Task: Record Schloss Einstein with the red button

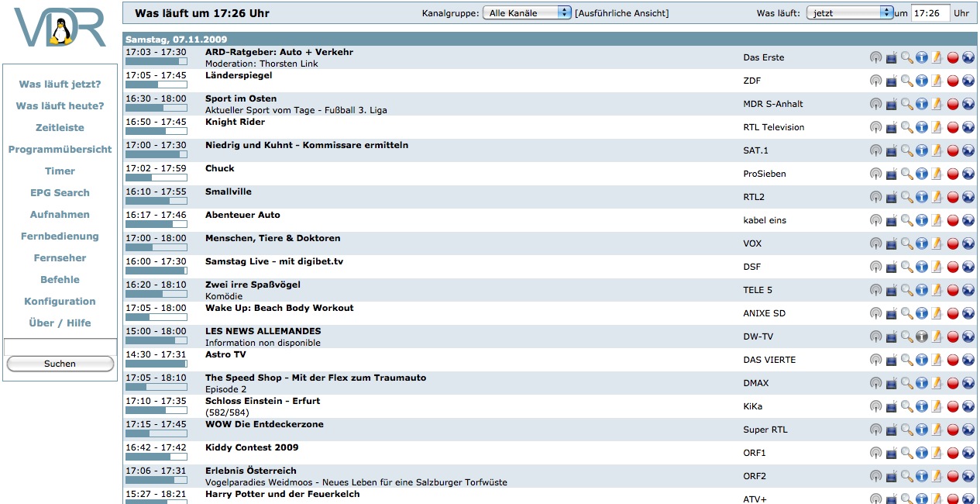Action: point(953,406)
